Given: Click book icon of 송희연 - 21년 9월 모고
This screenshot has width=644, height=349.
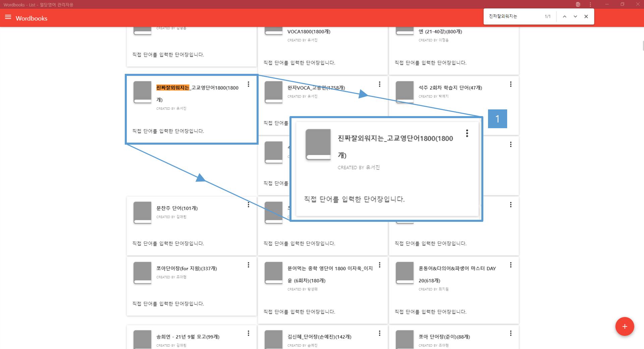Looking at the screenshot, I should tap(142, 340).
